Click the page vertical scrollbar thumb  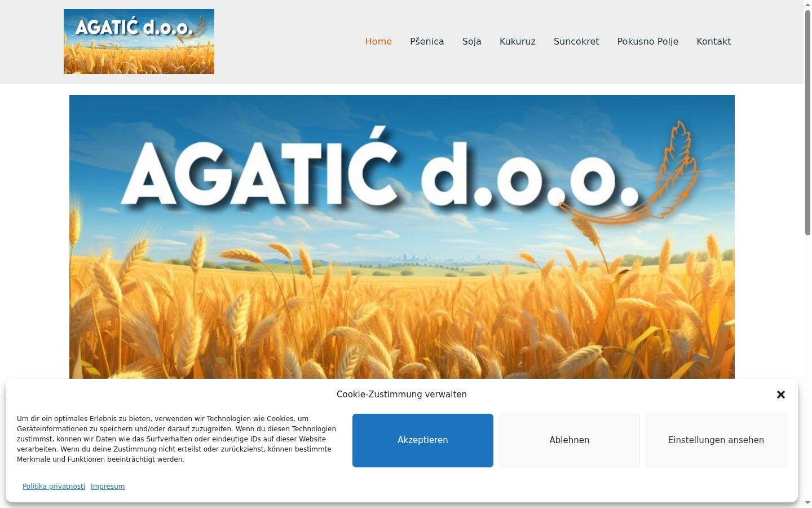pos(807,122)
